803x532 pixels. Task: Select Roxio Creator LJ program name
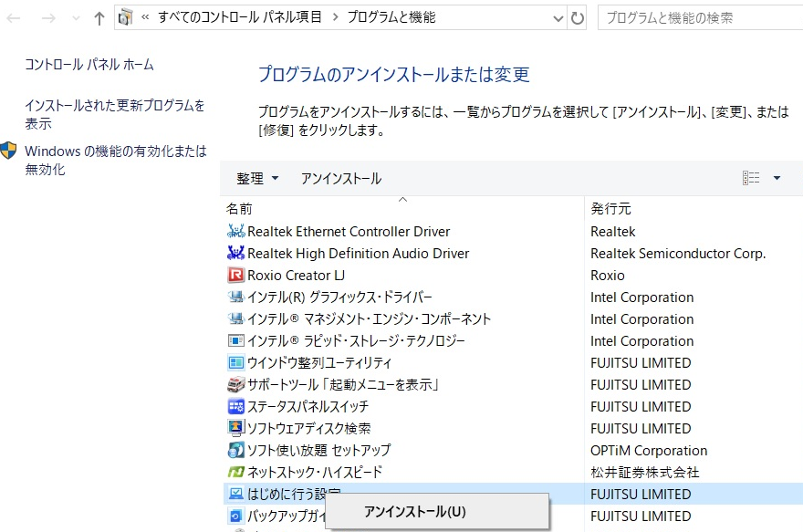296,275
